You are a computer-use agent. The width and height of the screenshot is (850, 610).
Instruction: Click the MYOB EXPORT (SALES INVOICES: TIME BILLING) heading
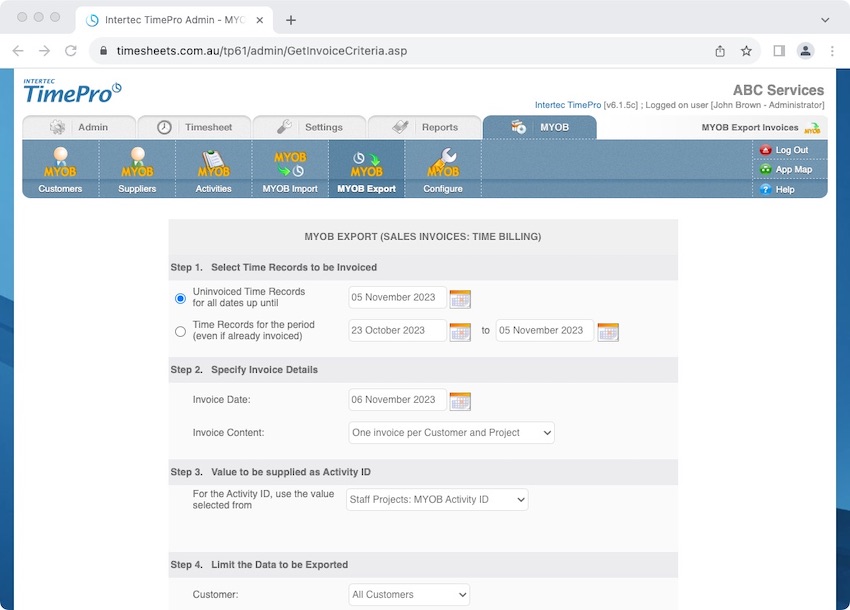click(423, 236)
